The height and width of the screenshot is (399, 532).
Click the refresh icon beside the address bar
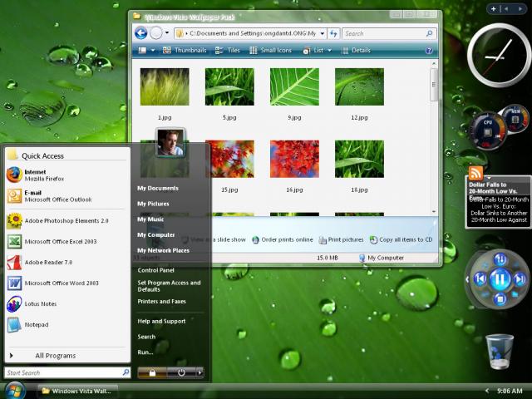333,33
